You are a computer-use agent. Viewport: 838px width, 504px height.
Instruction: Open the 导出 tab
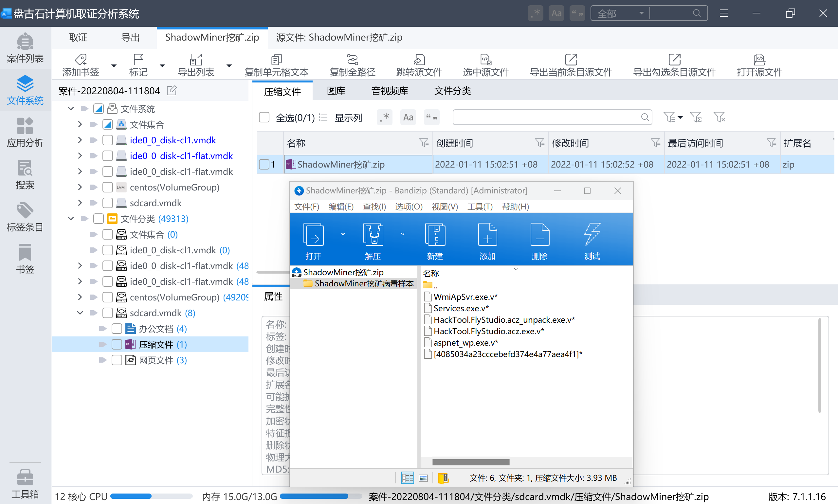(130, 37)
